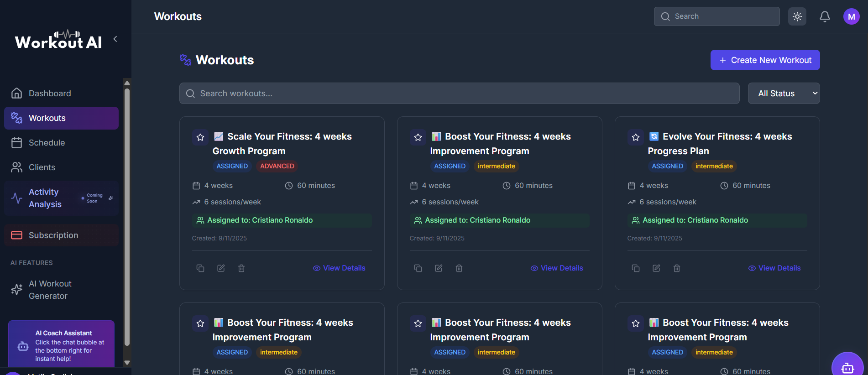Copy the Evolve Your Fitness workout
The width and height of the screenshot is (868, 375).
point(636,268)
